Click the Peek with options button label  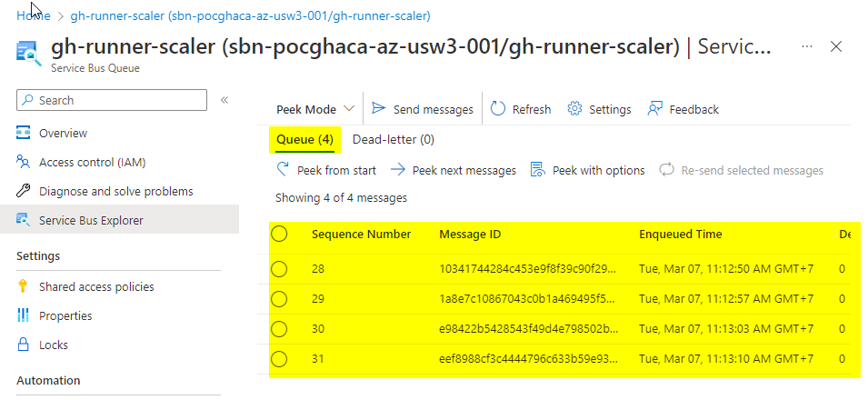[599, 170]
